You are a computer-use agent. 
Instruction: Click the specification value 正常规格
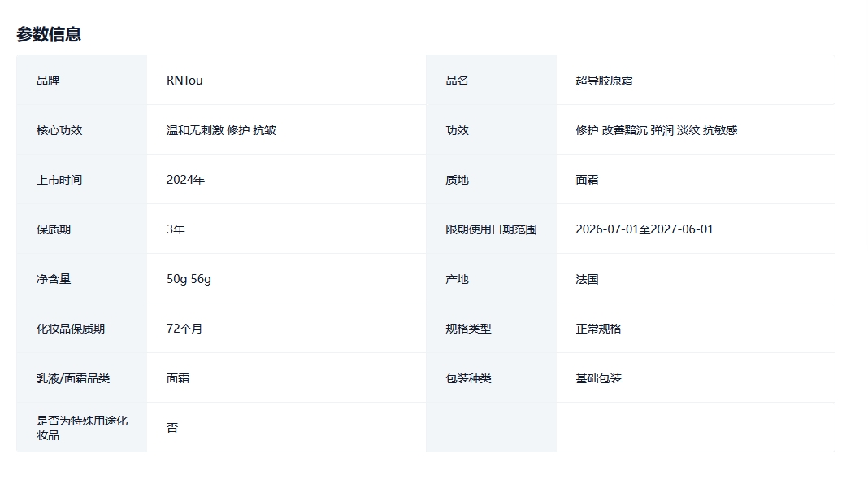coord(598,329)
